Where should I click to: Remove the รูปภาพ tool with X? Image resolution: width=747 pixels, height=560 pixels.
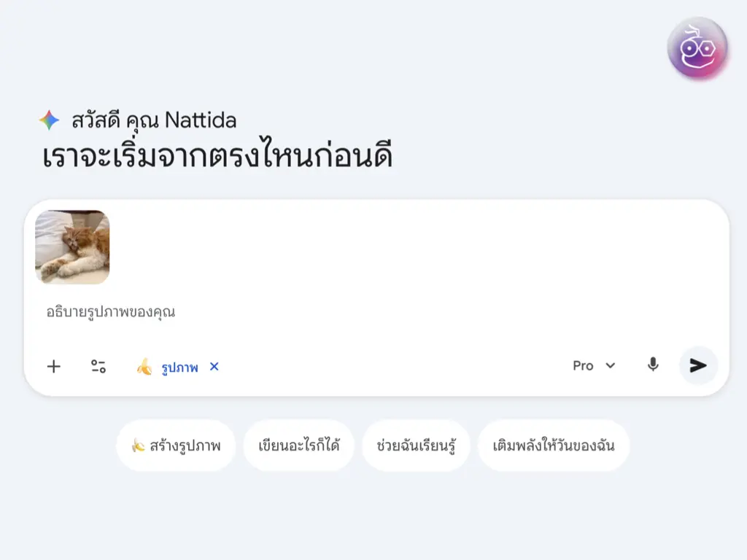pyautogui.click(x=214, y=366)
